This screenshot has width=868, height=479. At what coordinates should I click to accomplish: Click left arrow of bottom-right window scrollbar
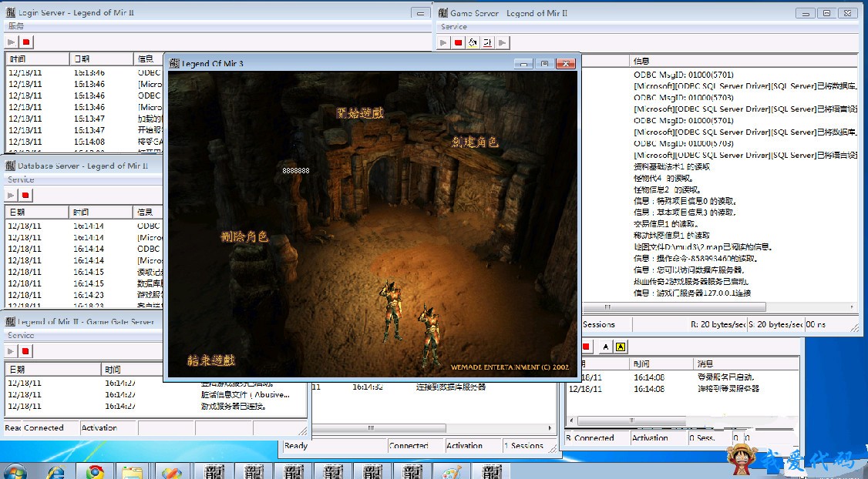(x=571, y=421)
